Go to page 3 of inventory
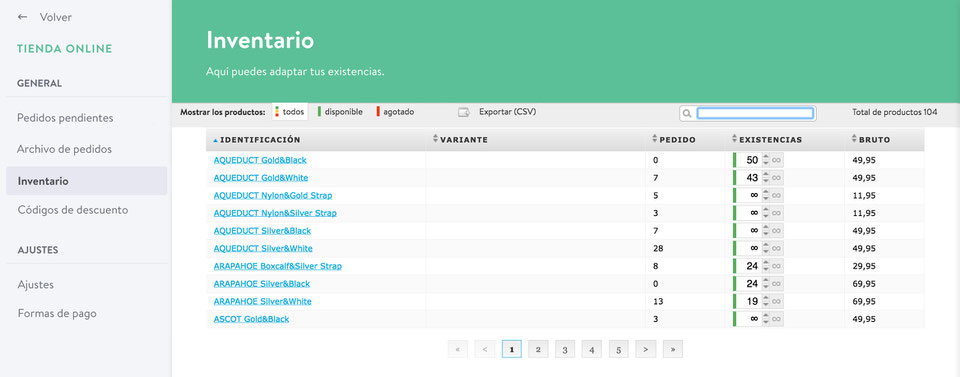This screenshot has height=377, width=960. [x=564, y=349]
